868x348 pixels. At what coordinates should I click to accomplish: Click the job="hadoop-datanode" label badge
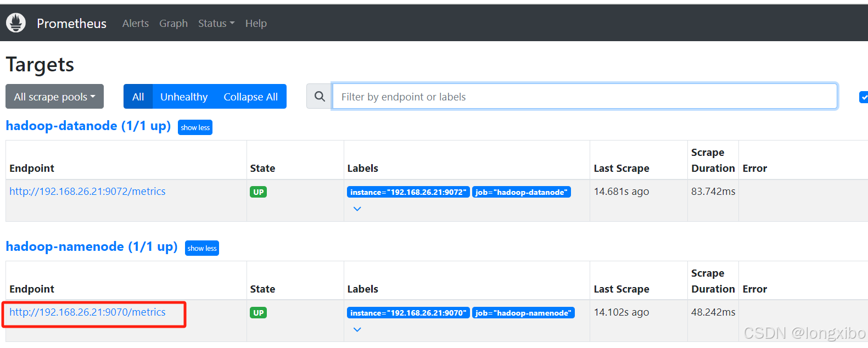522,192
